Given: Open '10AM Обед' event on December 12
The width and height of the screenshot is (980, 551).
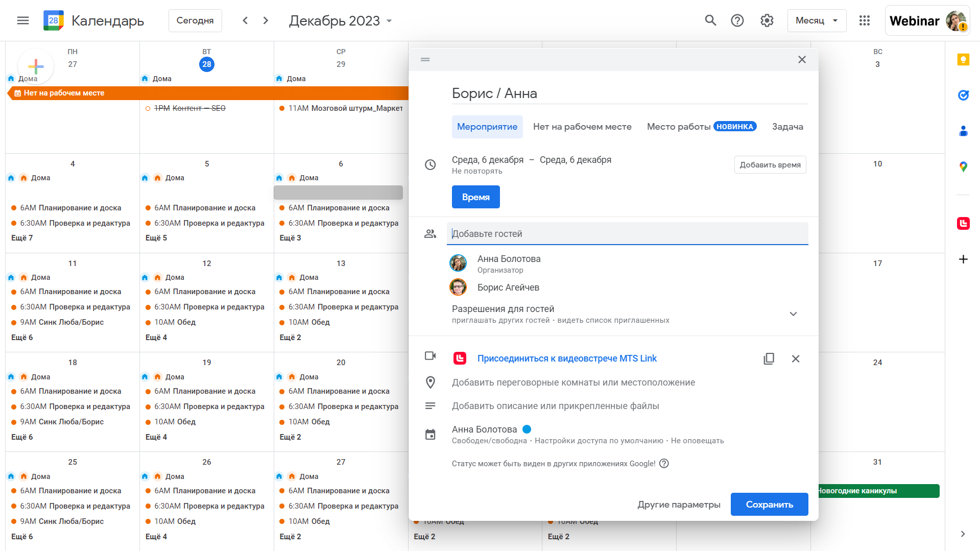Looking at the screenshot, I should (170, 322).
